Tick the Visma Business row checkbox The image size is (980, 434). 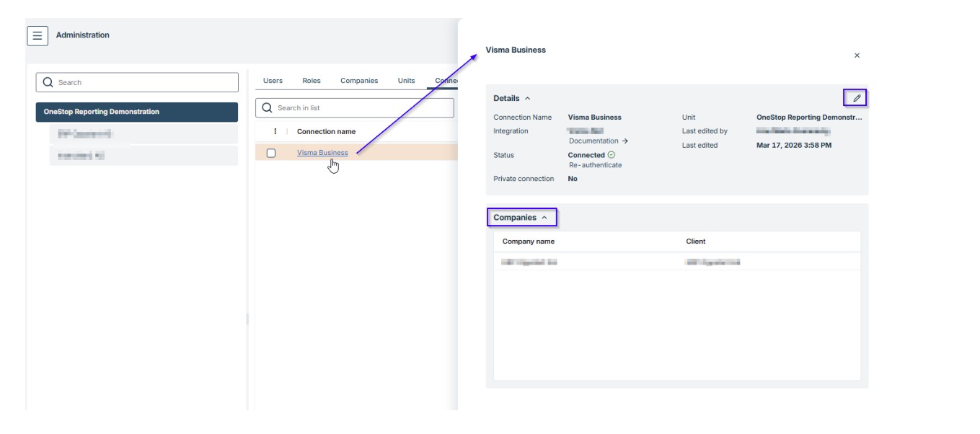(271, 153)
